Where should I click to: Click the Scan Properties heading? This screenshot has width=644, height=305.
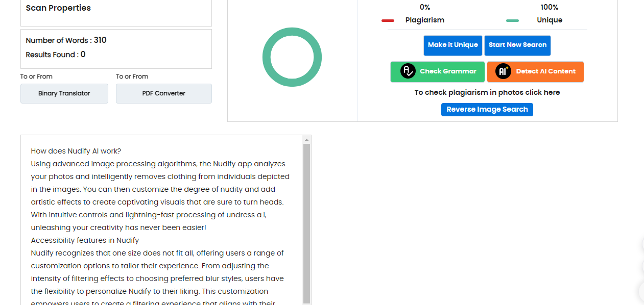[58, 8]
